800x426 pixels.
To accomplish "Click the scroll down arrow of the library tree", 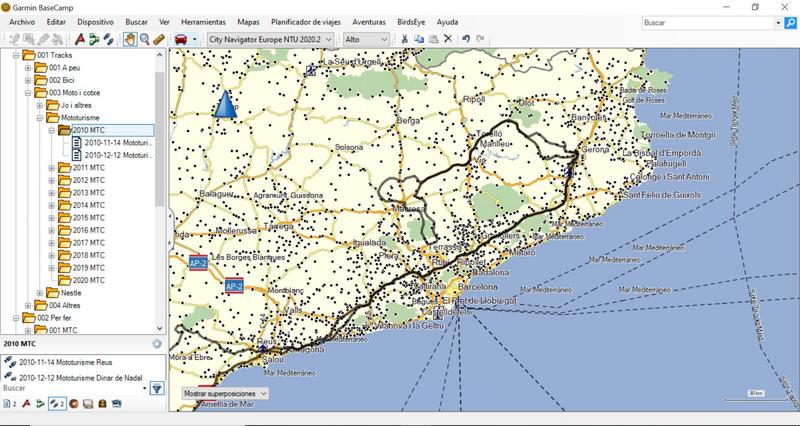I will pos(160,329).
